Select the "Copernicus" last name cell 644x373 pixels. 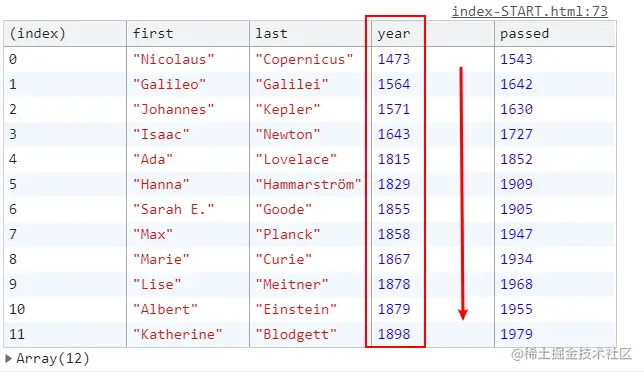click(304, 60)
